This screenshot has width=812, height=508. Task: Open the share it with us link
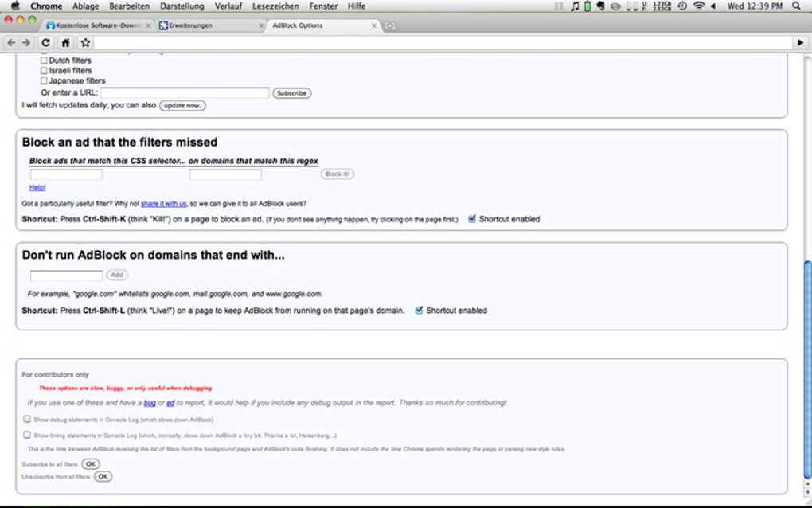pyautogui.click(x=164, y=204)
